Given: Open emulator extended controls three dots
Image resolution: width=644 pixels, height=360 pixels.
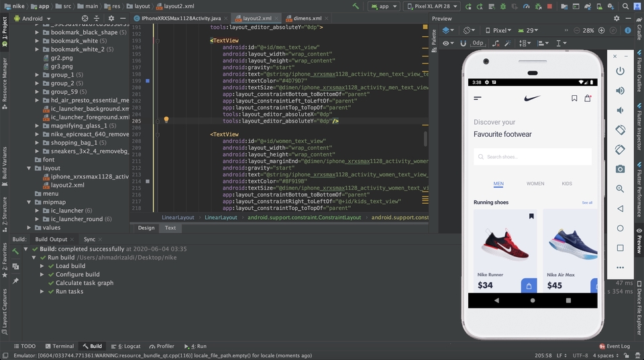Looking at the screenshot, I should pos(620,267).
